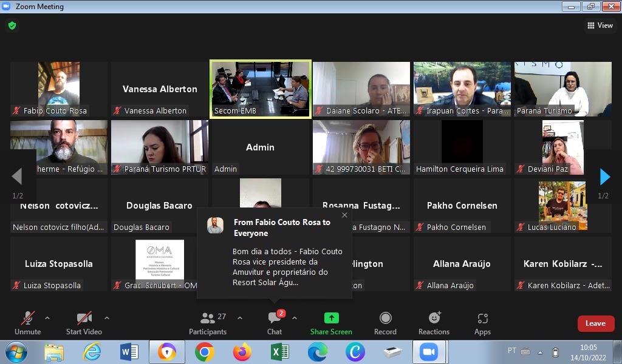Image resolution: width=622 pixels, height=364 pixels.
Task: Select Fabio Couto Rosa video tile
Action: [x=59, y=89]
